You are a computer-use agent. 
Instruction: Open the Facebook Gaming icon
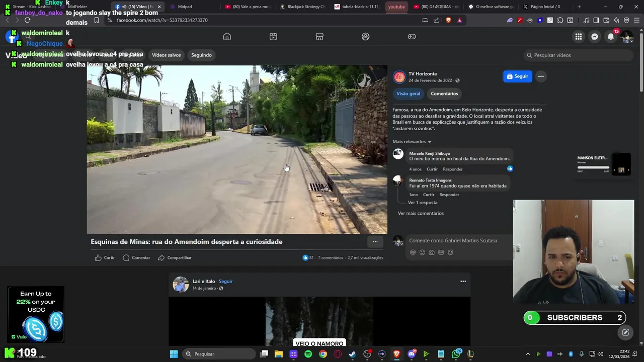pos(412,37)
